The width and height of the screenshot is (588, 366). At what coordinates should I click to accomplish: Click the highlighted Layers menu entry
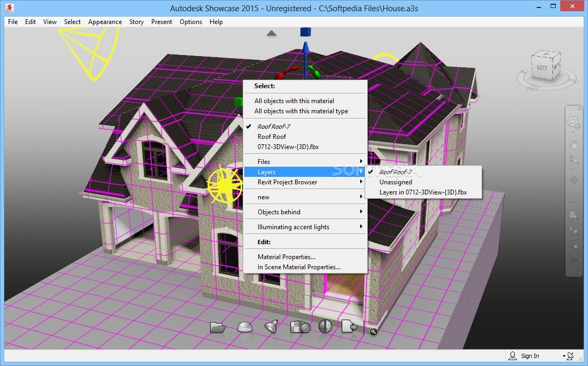[x=306, y=172]
